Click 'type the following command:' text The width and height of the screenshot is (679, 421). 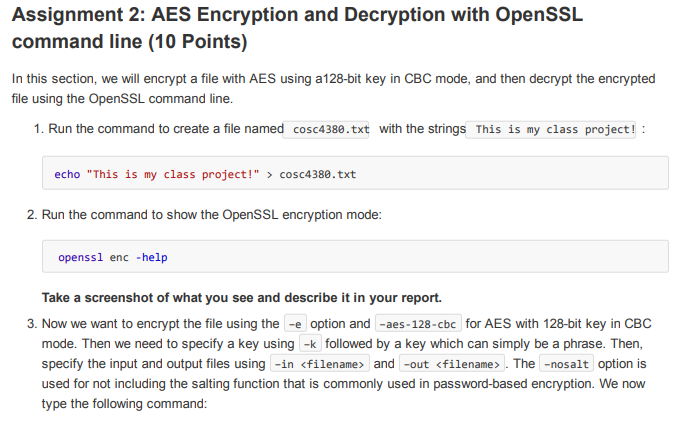[x=124, y=404]
